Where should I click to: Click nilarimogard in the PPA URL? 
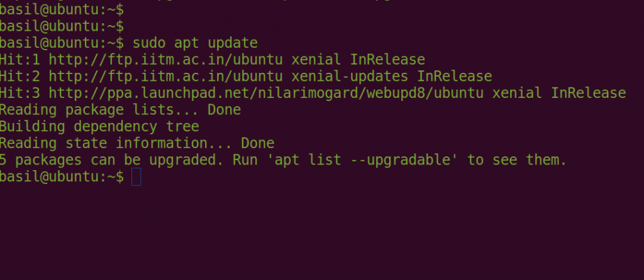(308, 94)
